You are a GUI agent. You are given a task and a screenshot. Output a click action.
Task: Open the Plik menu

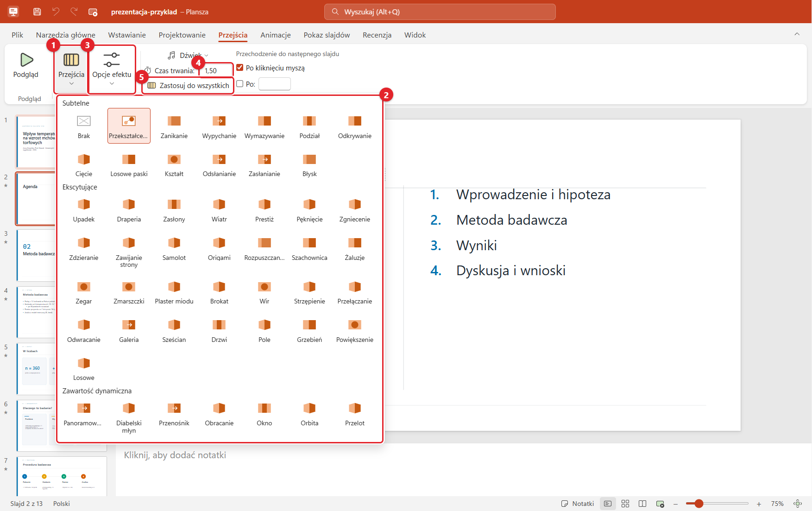click(18, 35)
